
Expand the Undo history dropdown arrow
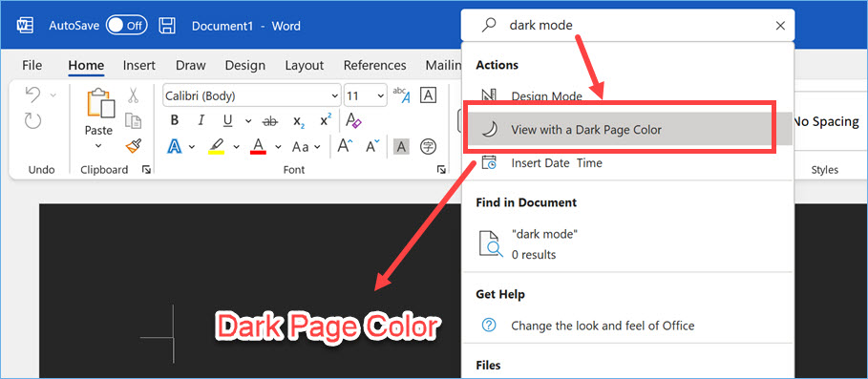[x=53, y=95]
